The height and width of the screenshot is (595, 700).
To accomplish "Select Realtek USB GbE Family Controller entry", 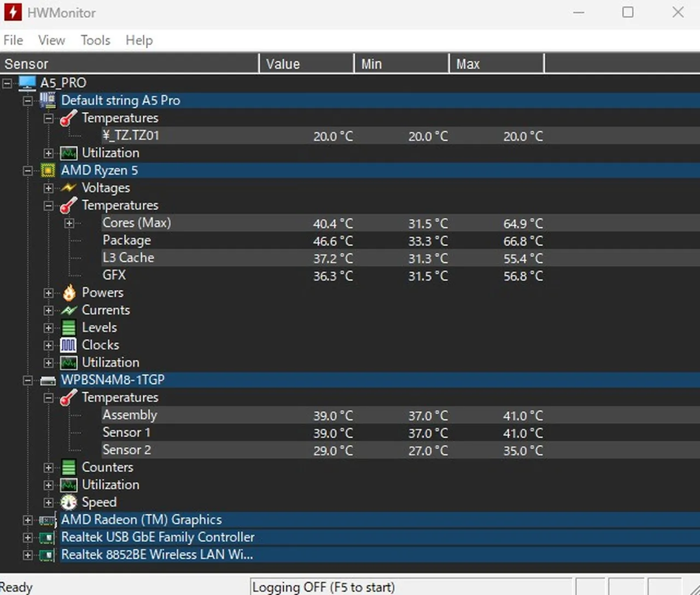I will point(157,537).
